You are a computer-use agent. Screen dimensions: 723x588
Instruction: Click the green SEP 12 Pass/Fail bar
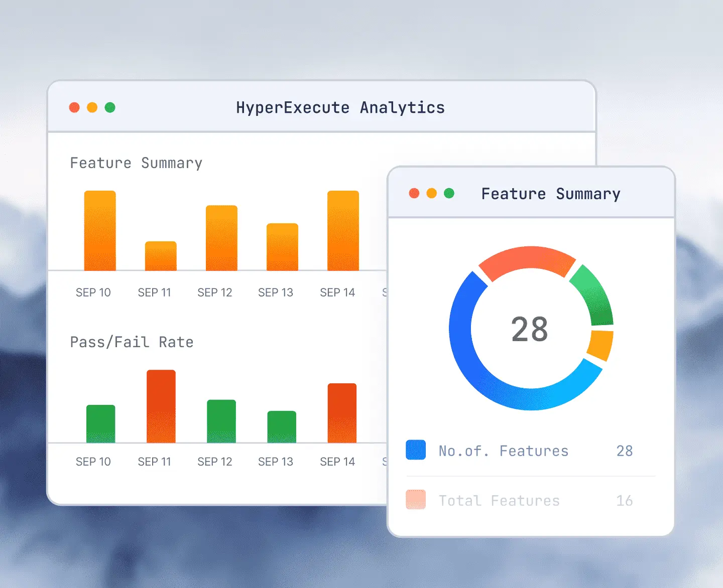(221, 421)
